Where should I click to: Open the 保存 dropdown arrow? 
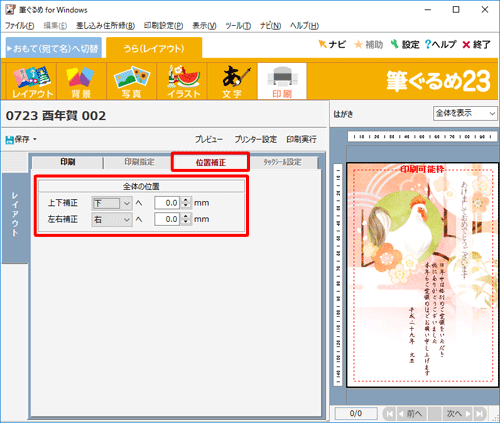(35, 139)
